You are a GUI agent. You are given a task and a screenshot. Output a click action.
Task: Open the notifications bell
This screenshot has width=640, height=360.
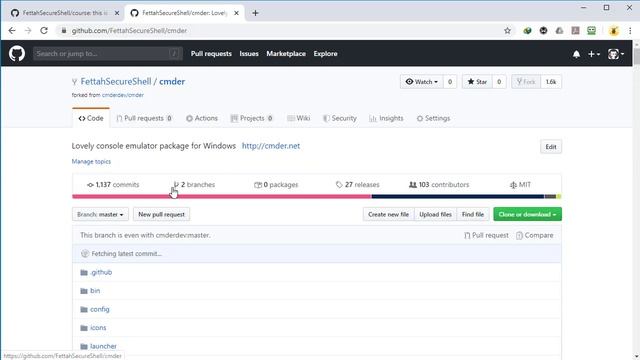(x=576, y=54)
